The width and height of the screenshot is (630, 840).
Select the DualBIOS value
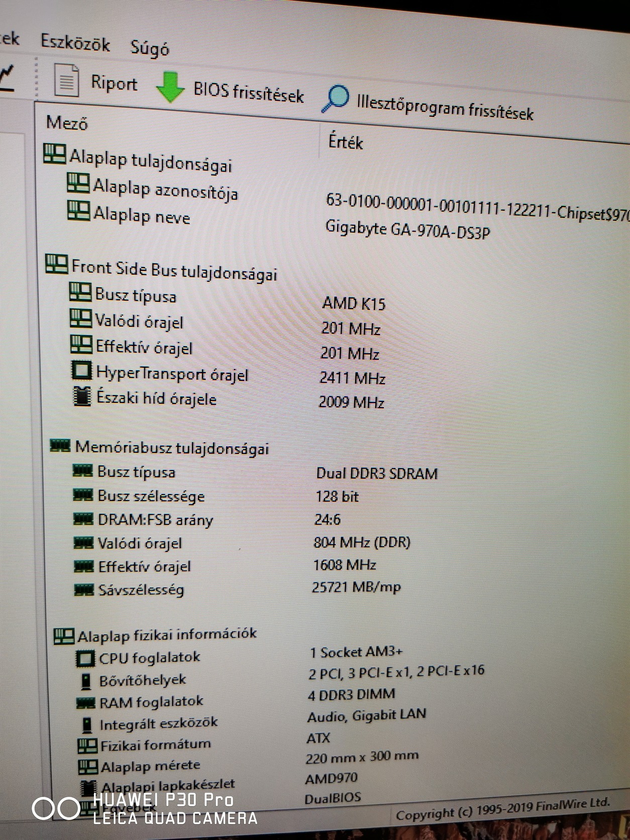(333, 798)
